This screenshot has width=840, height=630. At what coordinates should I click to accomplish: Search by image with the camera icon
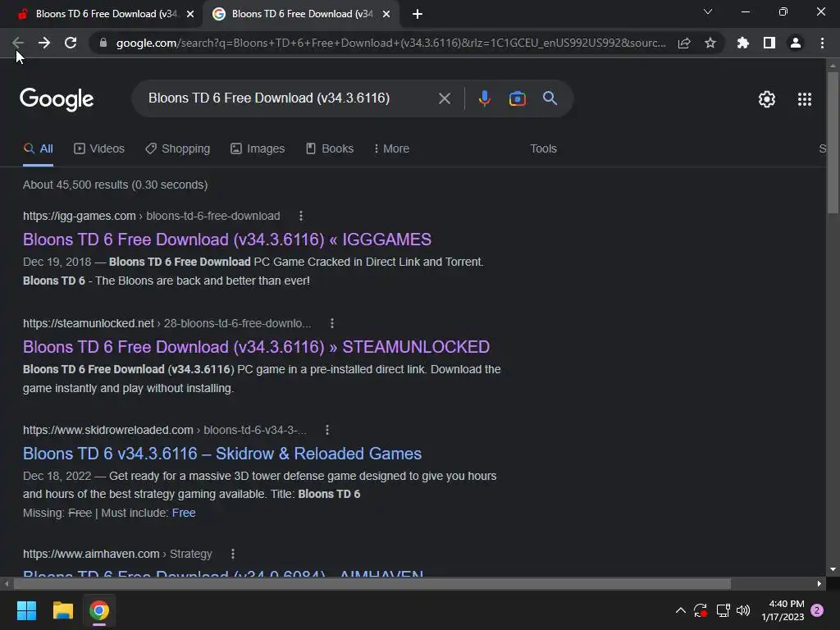(x=517, y=98)
